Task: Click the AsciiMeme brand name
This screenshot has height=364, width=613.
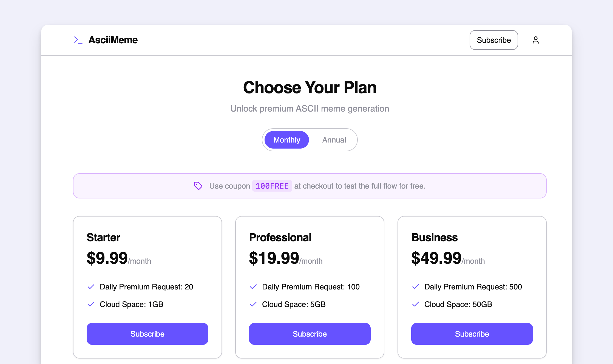Action: (113, 40)
